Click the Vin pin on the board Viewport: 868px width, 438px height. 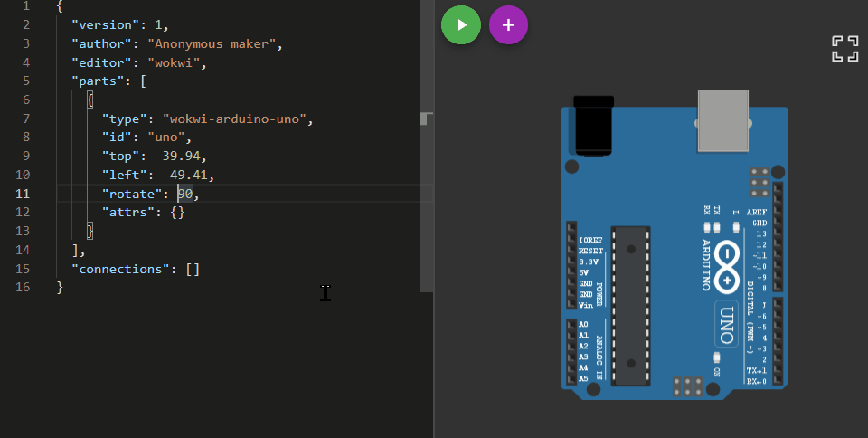(x=571, y=305)
